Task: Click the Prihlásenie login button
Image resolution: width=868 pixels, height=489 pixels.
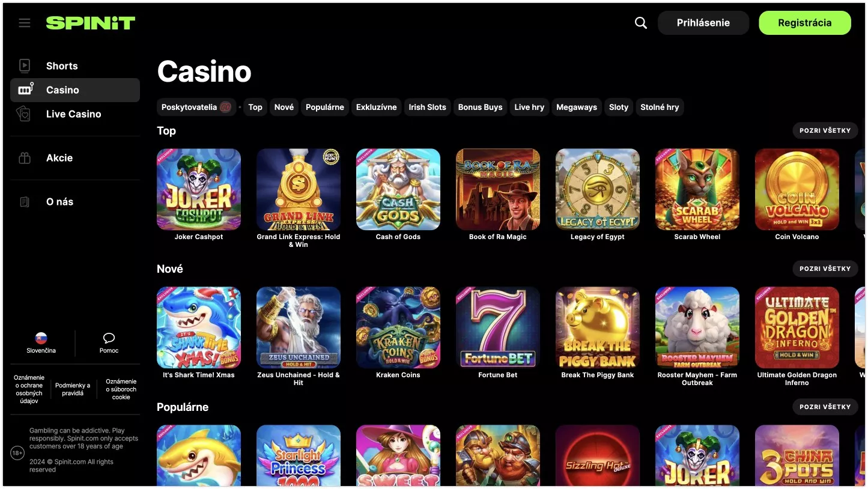Action: (703, 23)
